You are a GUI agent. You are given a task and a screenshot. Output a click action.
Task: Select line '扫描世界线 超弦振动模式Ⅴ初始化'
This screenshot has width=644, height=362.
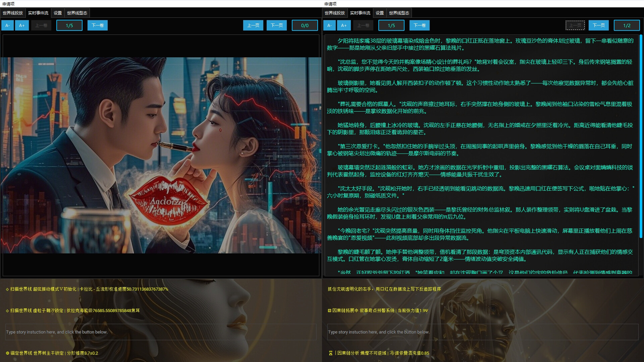pyautogui.click(x=87, y=289)
